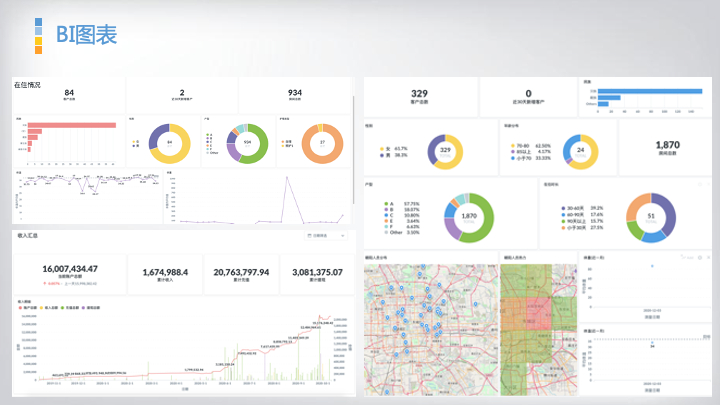Click the 329 客户总数 stat card
720x405 pixels.
pyautogui.click(x=419, y=96)
